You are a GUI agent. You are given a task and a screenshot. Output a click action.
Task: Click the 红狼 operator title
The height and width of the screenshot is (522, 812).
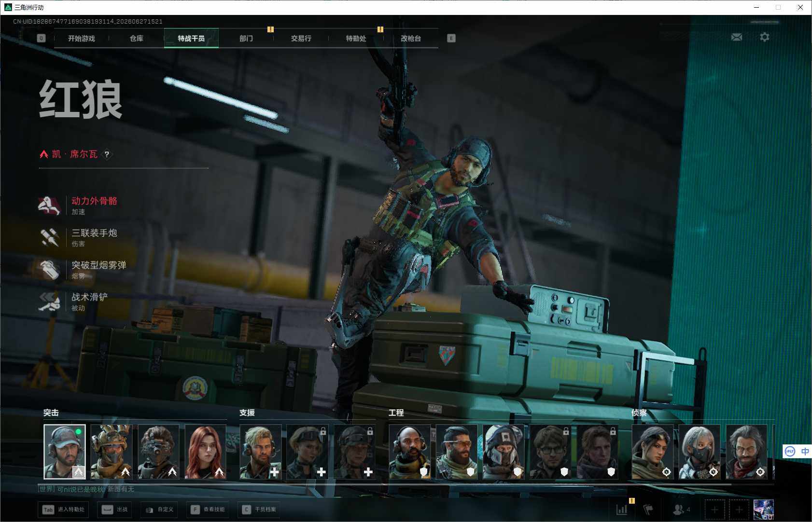[81, 99]
